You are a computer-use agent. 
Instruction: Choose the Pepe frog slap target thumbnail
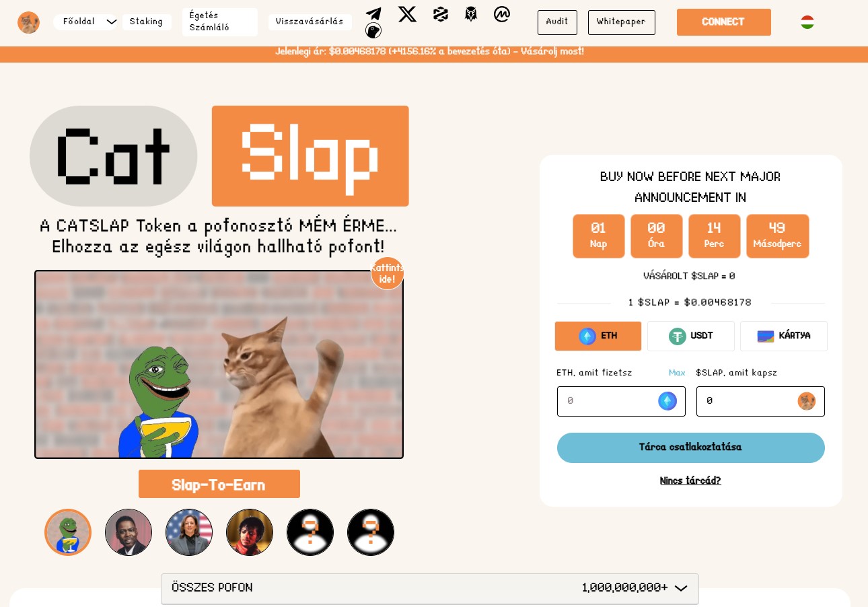(x=68, y=532)
